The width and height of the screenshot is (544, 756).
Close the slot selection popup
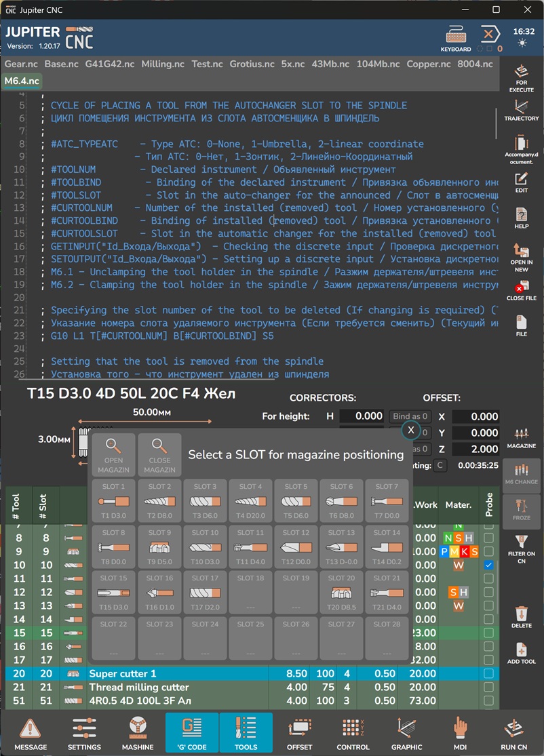tap(410, 431)
